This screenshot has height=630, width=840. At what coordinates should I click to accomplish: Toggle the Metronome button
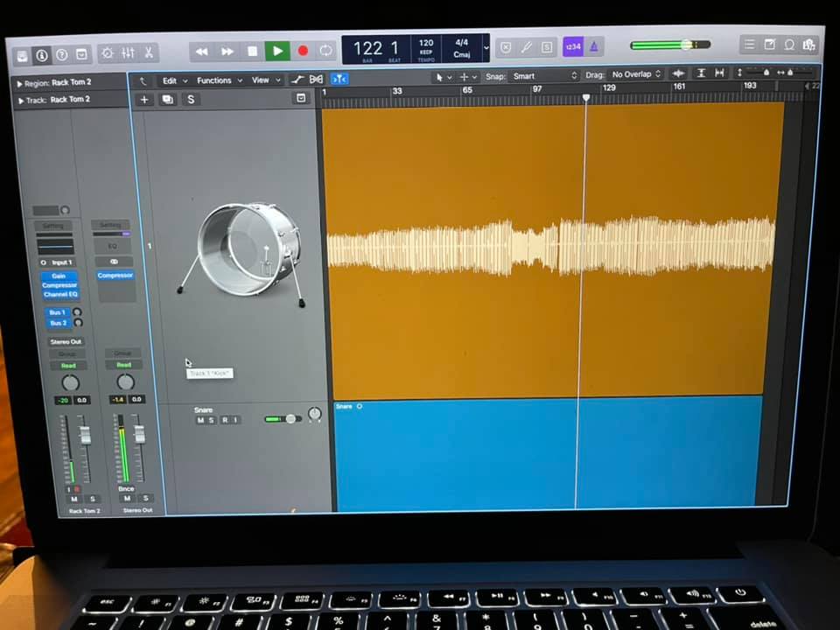coord(593,46)
